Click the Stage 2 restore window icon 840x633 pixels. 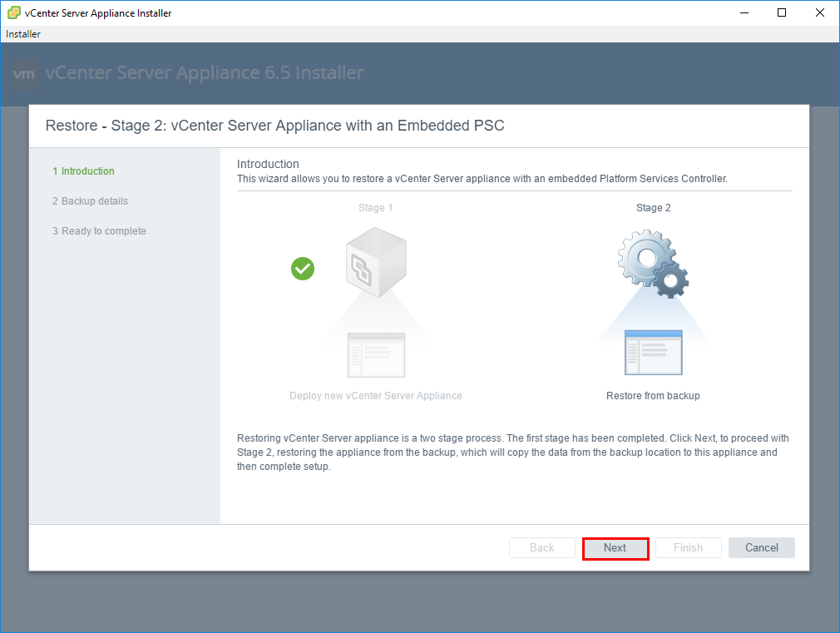point(654,353)
